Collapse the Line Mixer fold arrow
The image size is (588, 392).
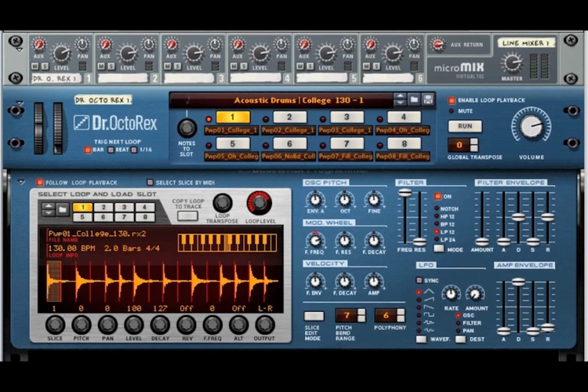point(20,49)
